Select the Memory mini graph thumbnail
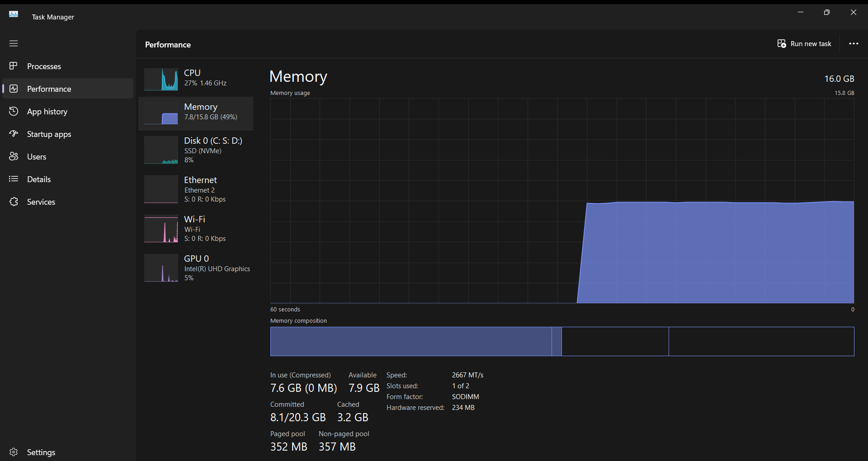868x461 pixels. (x=161, y=113)
